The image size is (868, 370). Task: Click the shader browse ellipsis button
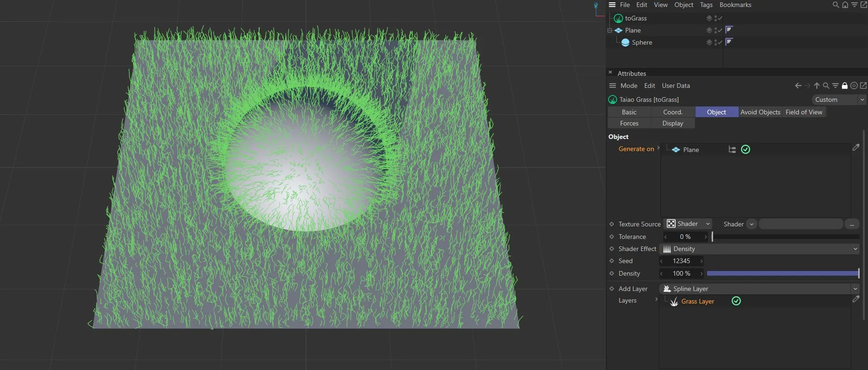click(852, 224)
